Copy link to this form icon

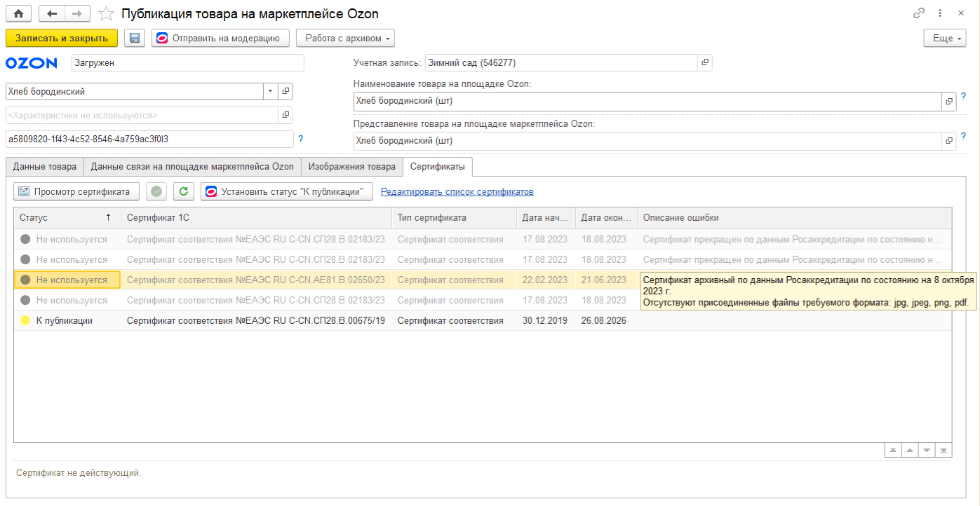pos(918,13)
